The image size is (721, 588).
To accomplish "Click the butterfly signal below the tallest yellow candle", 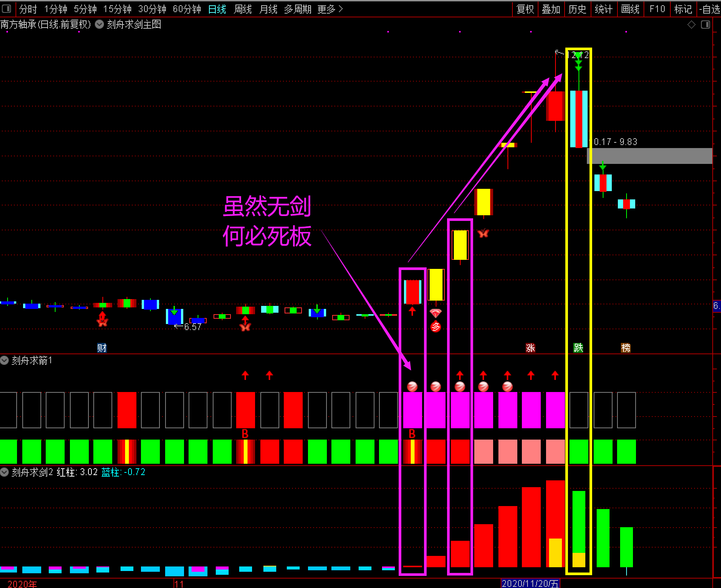I will point(483,233).
